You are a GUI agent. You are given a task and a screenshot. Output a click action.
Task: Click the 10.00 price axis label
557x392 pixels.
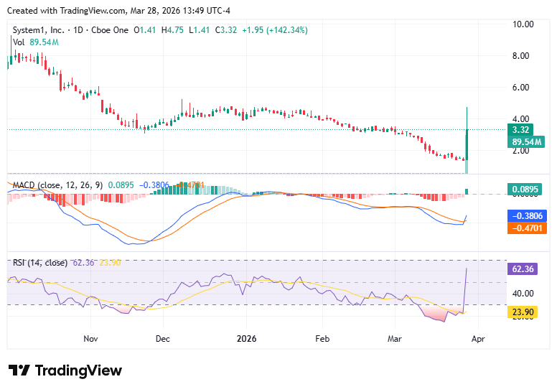coord(522,24)
